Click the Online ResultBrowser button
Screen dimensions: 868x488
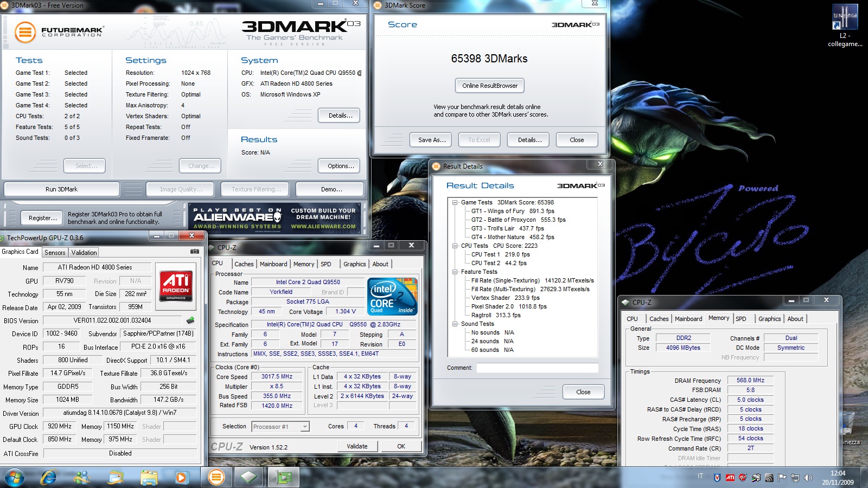click(489, 86)
